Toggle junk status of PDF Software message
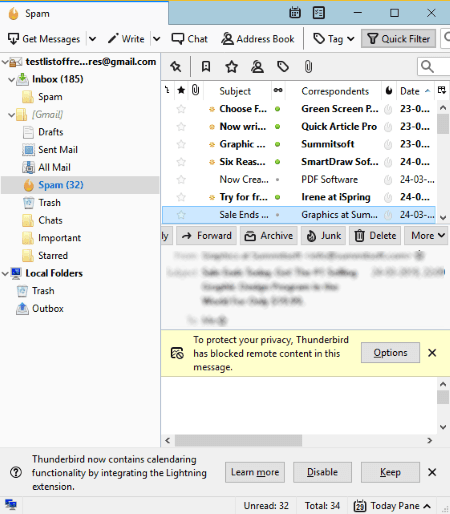 point(388,180)
